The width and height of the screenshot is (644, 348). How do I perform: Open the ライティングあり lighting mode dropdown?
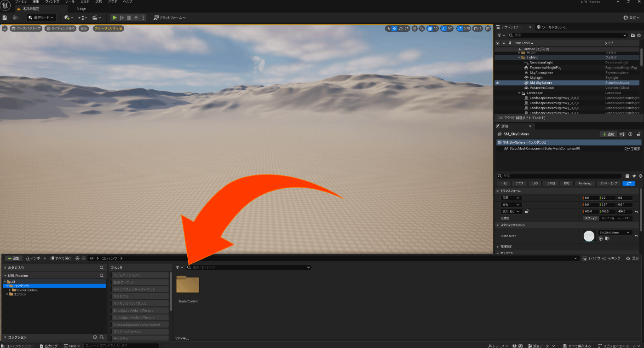61,29
